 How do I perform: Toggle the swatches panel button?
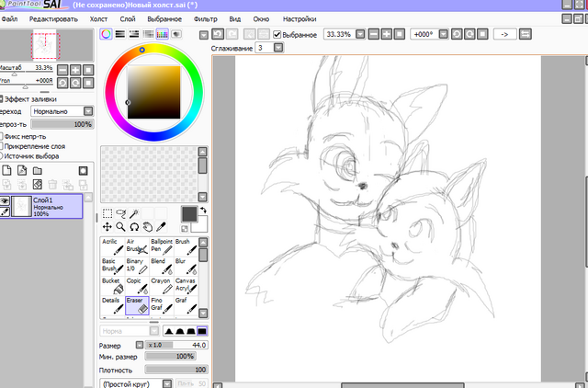(x=162, y=34)
